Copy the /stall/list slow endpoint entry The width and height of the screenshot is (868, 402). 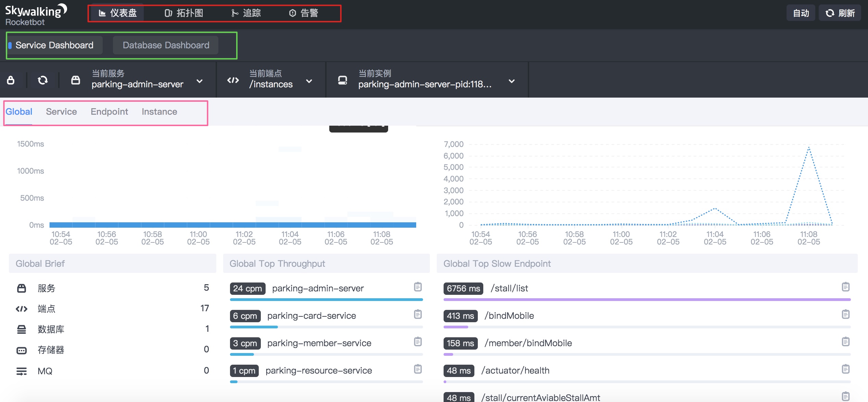tap(845, 287)
